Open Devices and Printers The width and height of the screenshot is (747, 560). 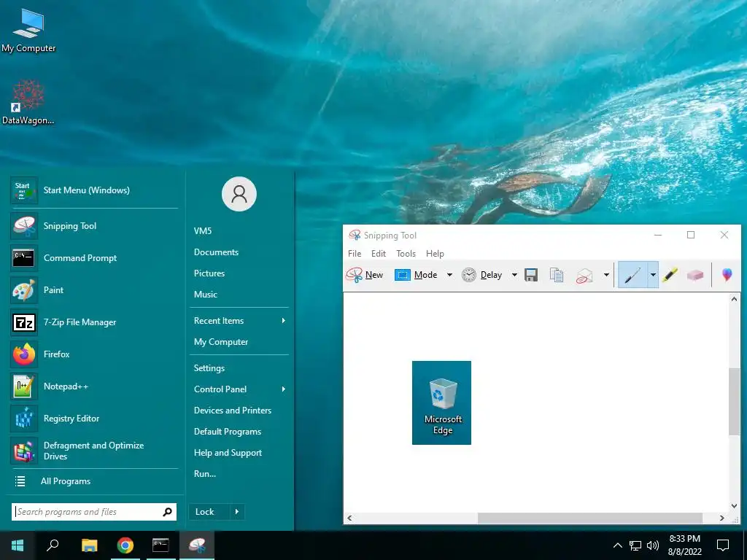(233, 411)
